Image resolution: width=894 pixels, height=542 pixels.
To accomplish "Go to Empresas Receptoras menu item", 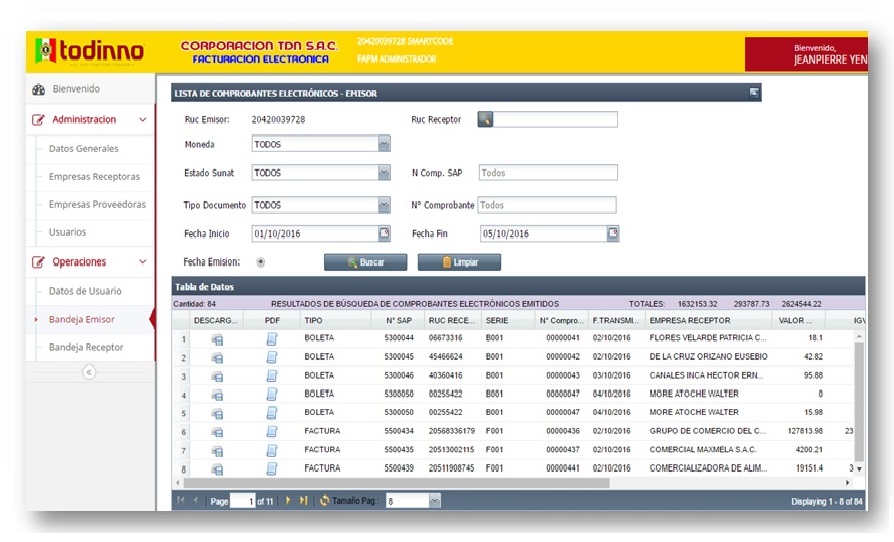I will pos(94,177).
